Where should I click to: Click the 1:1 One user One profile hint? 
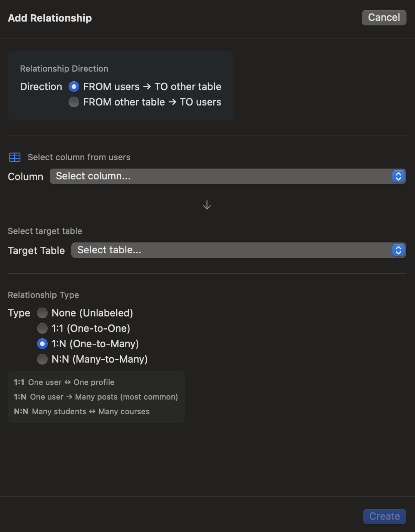[64, 382]
